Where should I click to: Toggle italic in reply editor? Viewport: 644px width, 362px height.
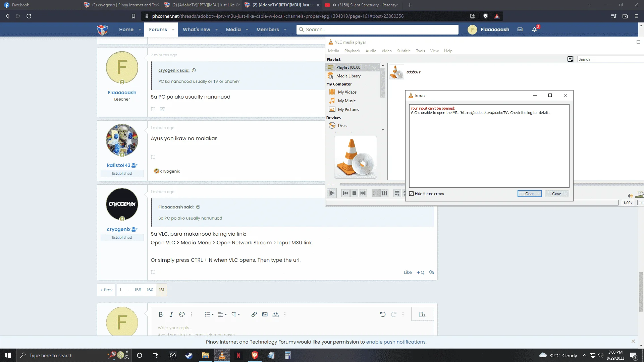(x=171, y=314)
